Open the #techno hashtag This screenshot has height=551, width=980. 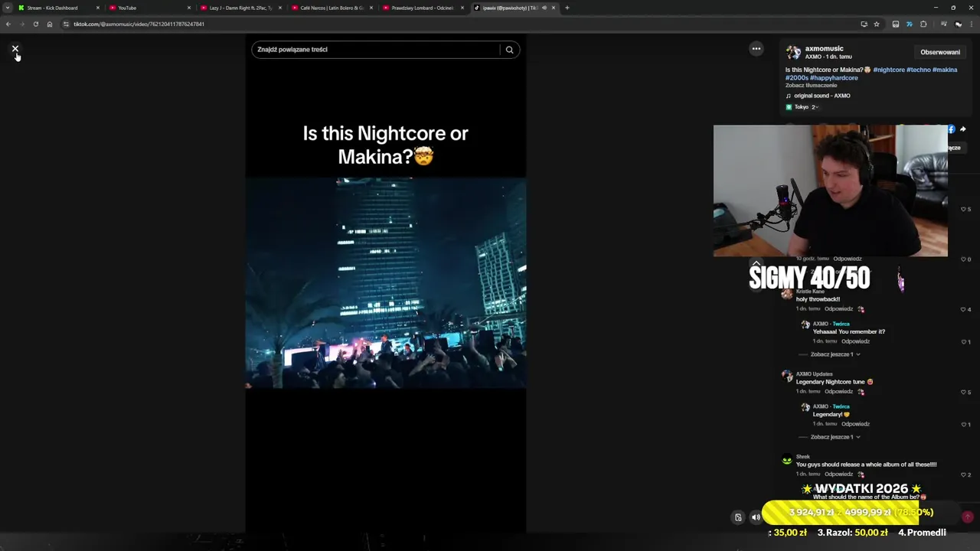point(918,70)
